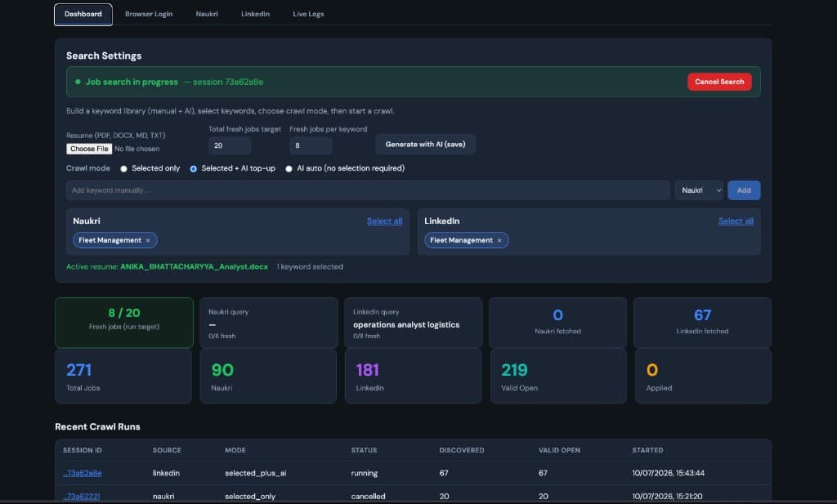
Task: Open the Naukri tab
Action: (207, 15)
